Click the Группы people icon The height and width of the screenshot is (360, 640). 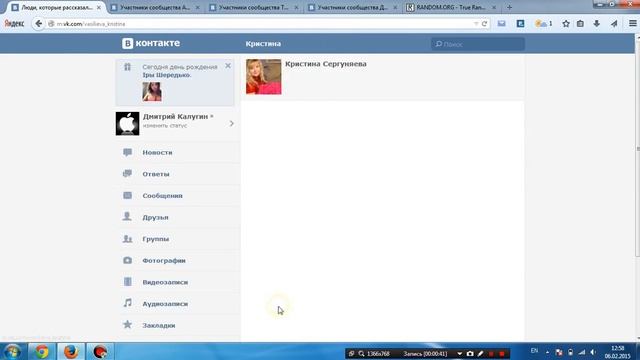point(127,239)
